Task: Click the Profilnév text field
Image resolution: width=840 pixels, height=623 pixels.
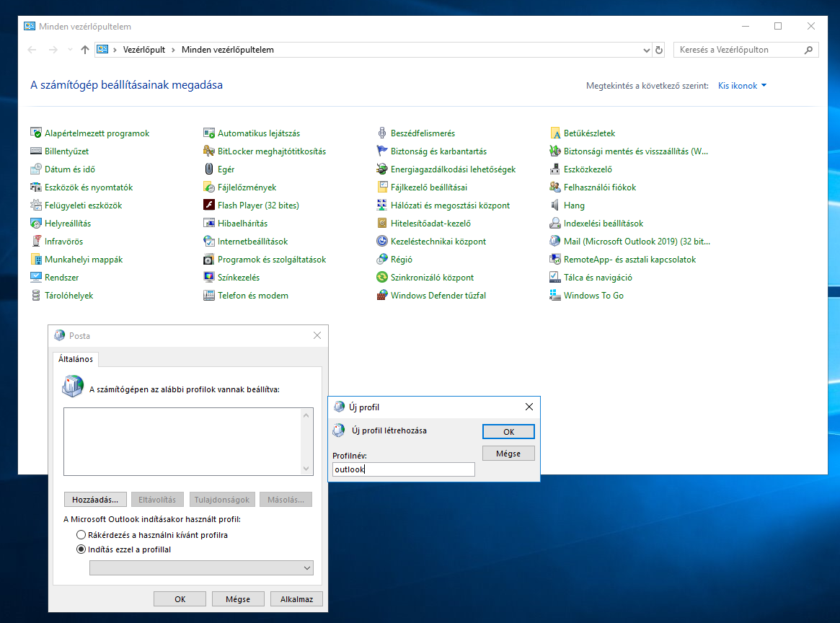Action: point(403,469)
